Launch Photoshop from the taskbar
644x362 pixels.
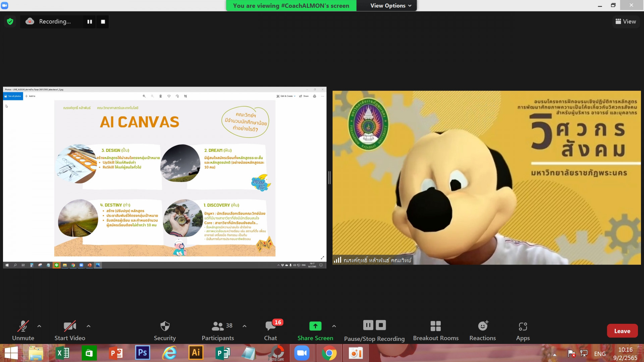click(x=143, y=353)
